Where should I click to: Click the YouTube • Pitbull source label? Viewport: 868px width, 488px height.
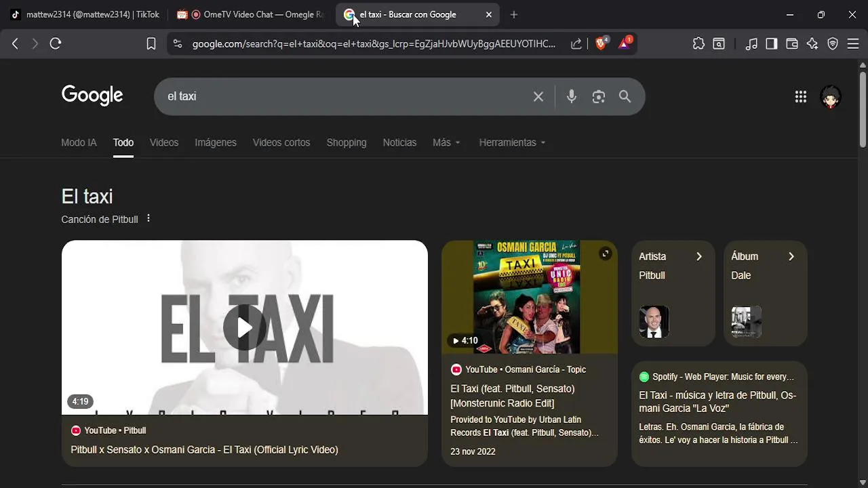click(108, 430)
